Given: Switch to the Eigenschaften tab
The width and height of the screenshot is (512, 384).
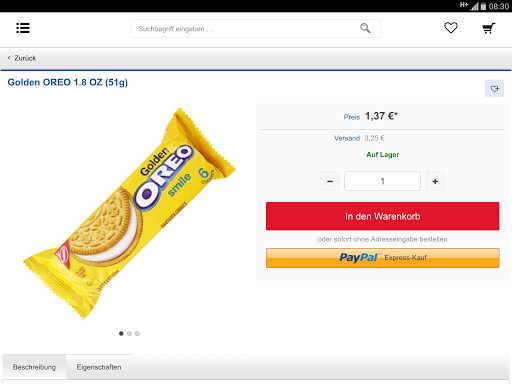Looking at the screenshot, I should pos(99,367).
